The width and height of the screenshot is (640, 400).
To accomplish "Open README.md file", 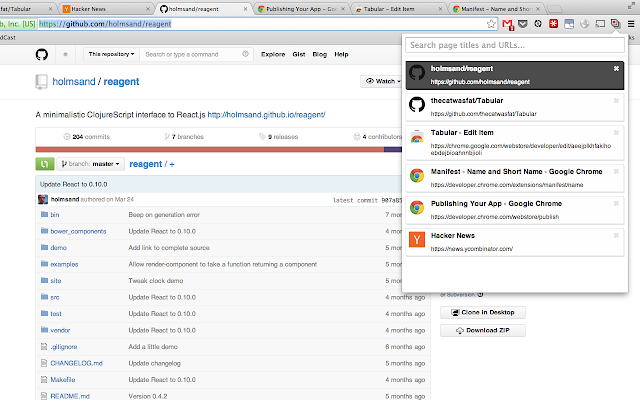I will pos(70,396).
